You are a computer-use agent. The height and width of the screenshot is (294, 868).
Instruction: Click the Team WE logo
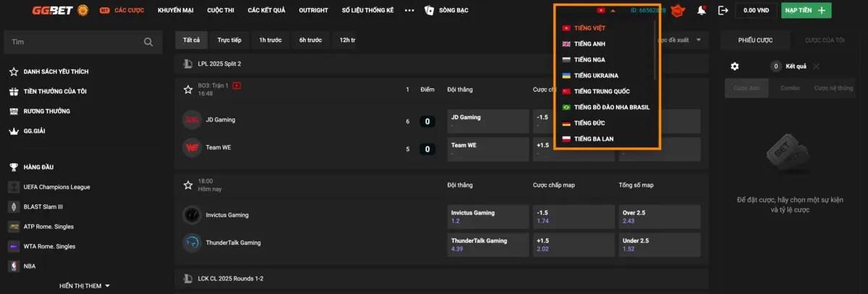pos(192,147)
